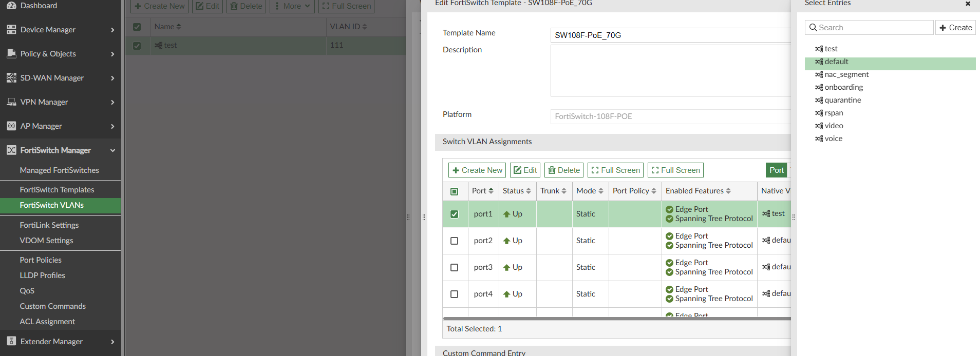980x356 pixels.
Task: Click the magnifier icon in Select Entries search
Action: 813,28
